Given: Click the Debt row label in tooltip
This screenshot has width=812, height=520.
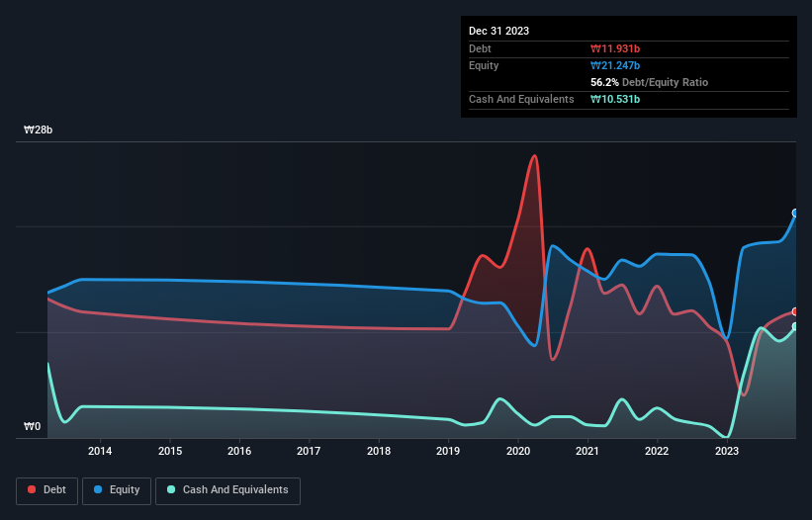Looking at the screenshot, I should [480, 48].
